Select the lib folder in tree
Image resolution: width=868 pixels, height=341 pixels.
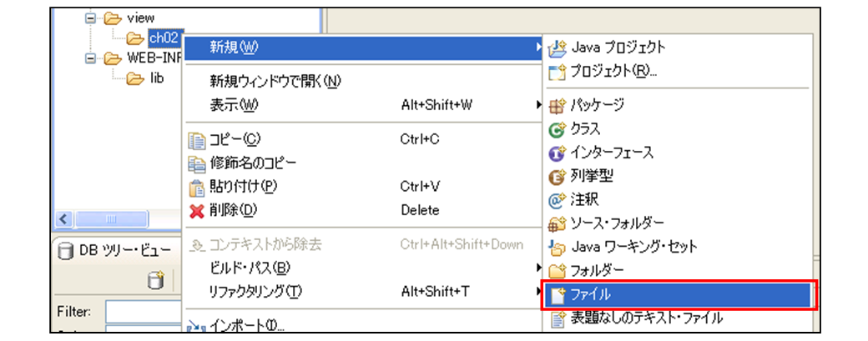point(156,78)
